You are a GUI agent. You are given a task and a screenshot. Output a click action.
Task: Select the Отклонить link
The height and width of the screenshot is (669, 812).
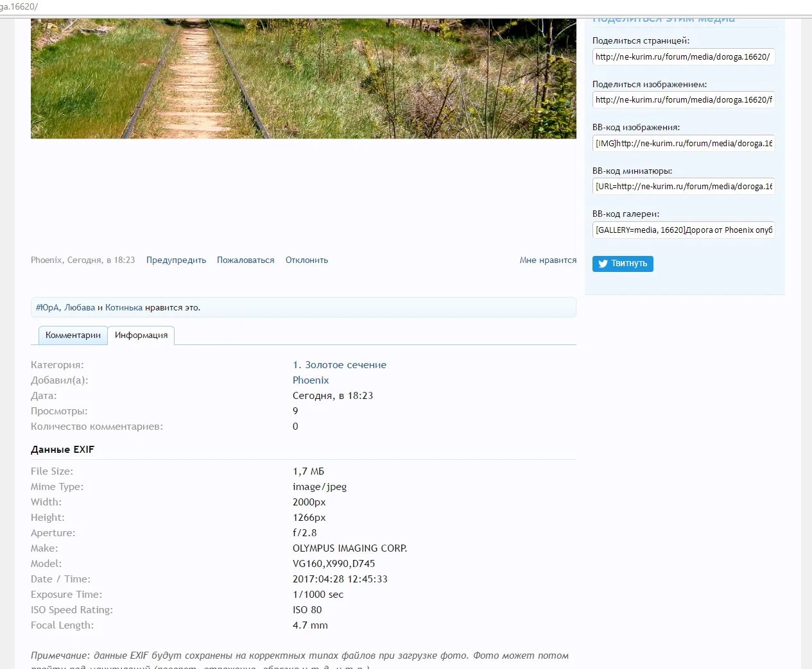tap(306, 260)
